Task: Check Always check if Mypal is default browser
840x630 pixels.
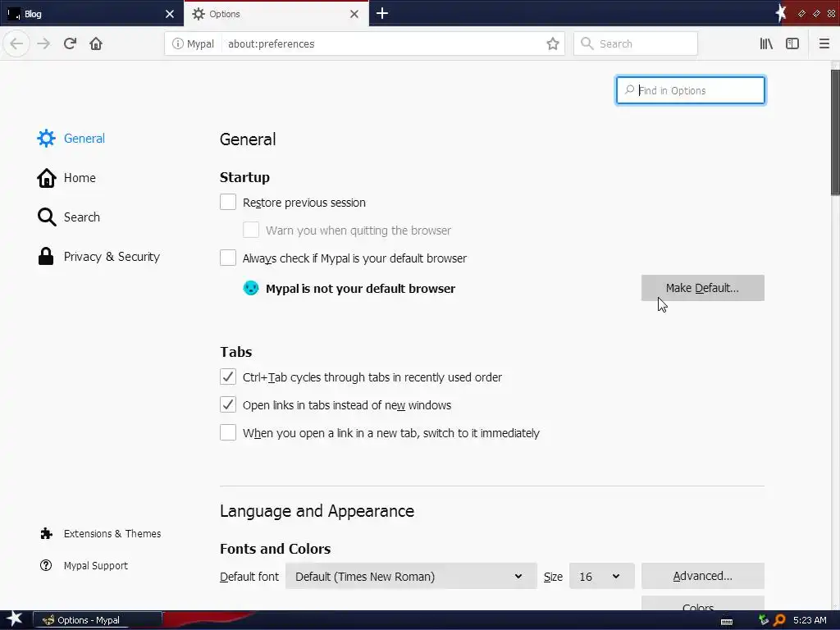Action: point(228,258)
